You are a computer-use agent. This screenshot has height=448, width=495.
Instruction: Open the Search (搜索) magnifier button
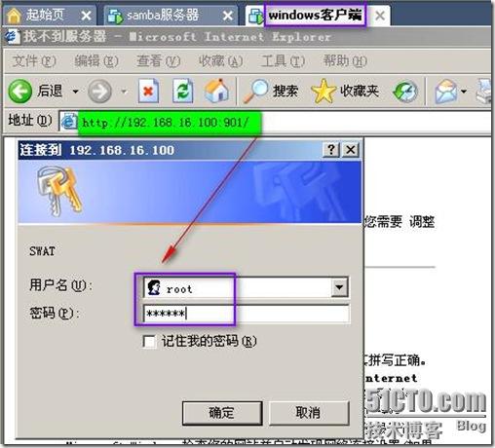coord(270,91)
